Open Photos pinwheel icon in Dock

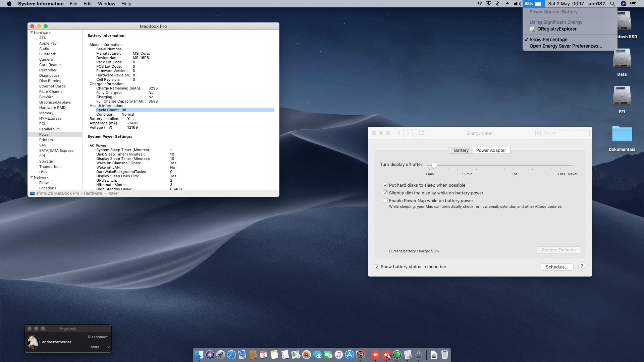307,355
